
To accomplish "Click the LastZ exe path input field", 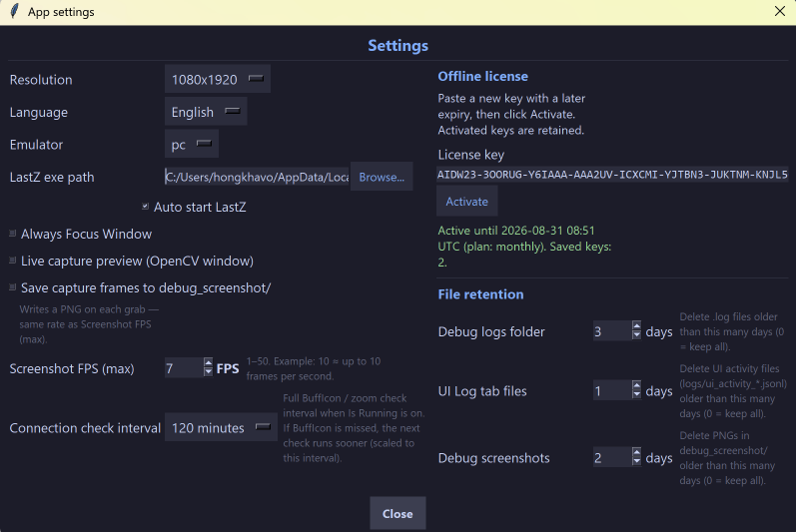I will click(x=257, y=177).
